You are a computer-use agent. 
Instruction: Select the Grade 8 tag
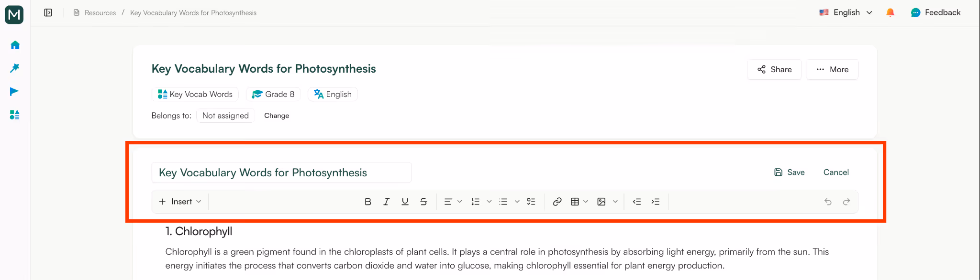tap(273, 94)
